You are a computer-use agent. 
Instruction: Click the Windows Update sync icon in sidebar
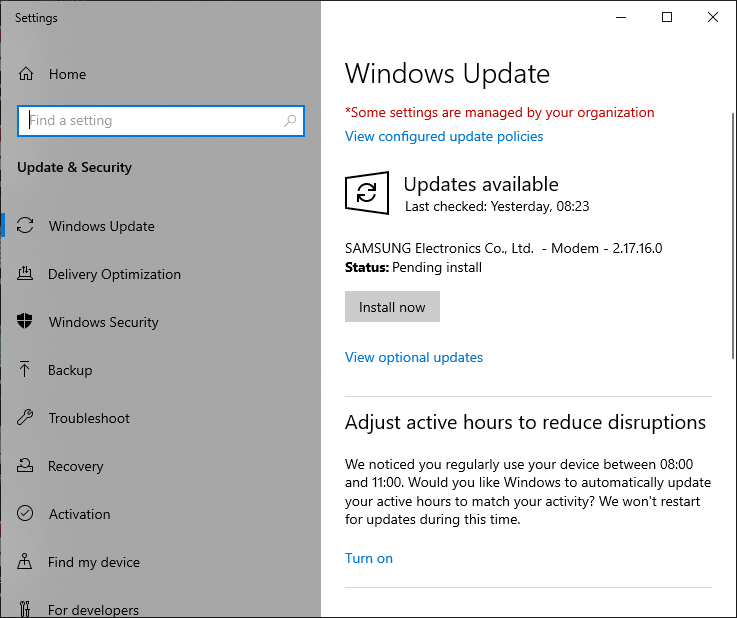coord(26,226)
